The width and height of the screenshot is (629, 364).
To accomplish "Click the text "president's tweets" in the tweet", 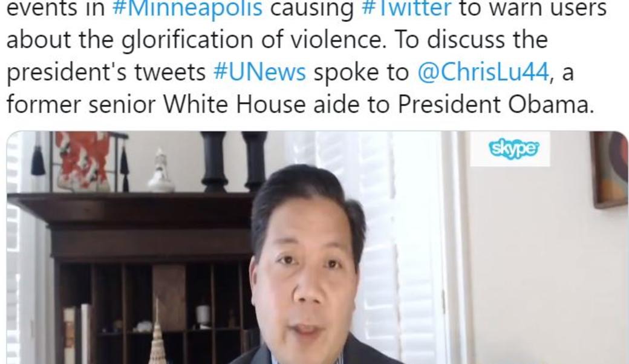I will 106,73.
